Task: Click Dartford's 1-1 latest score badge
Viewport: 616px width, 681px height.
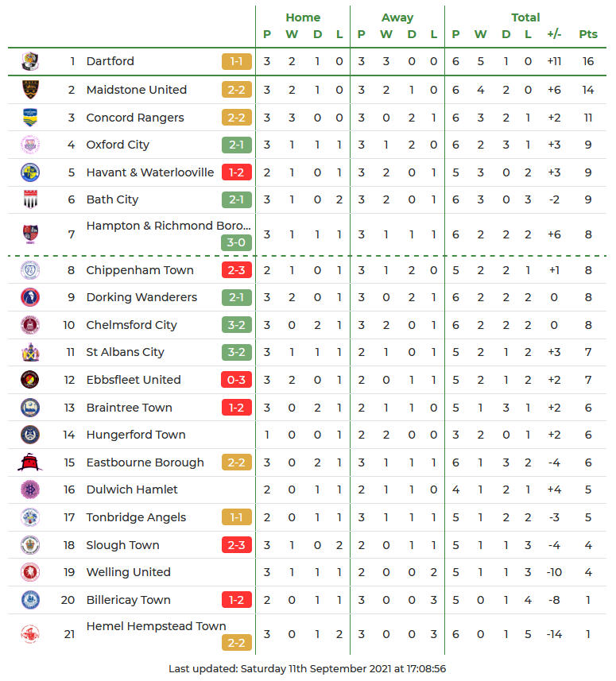Action: (237, 61)
